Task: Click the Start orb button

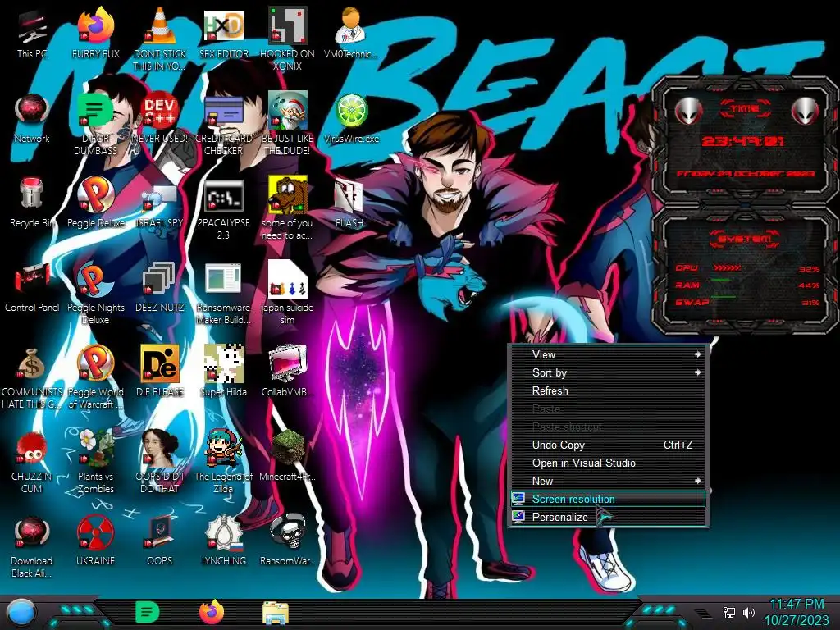Action: pyautogui.click(x=21, y=613)
